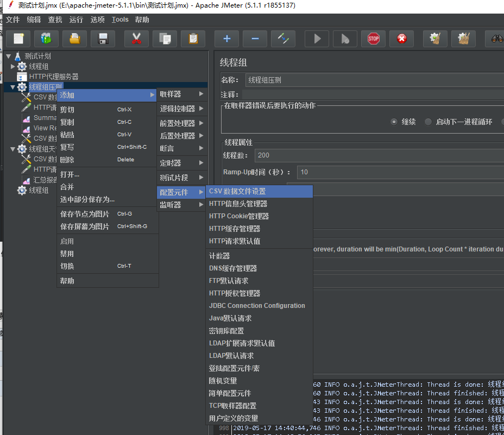
Task: Open the Tools menu
Action: click(x=120, y=20)
